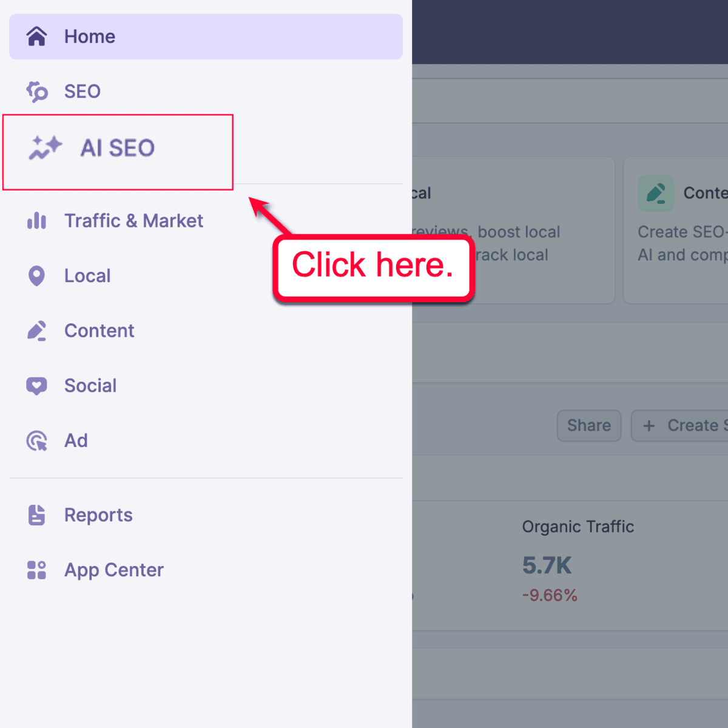
Task: Open the AI SEO menu item
Action: (117, 148)
